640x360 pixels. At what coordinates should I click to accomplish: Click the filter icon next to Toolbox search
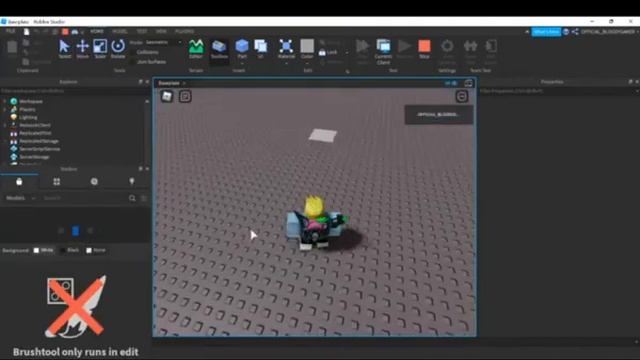point(144,198)
